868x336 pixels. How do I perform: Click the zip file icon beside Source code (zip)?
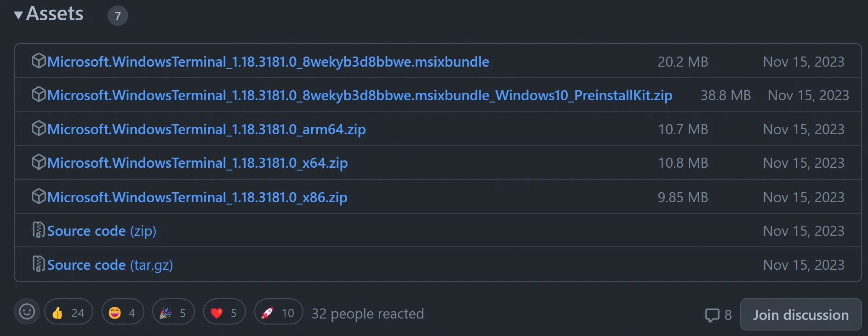click(x=39, y=230)
